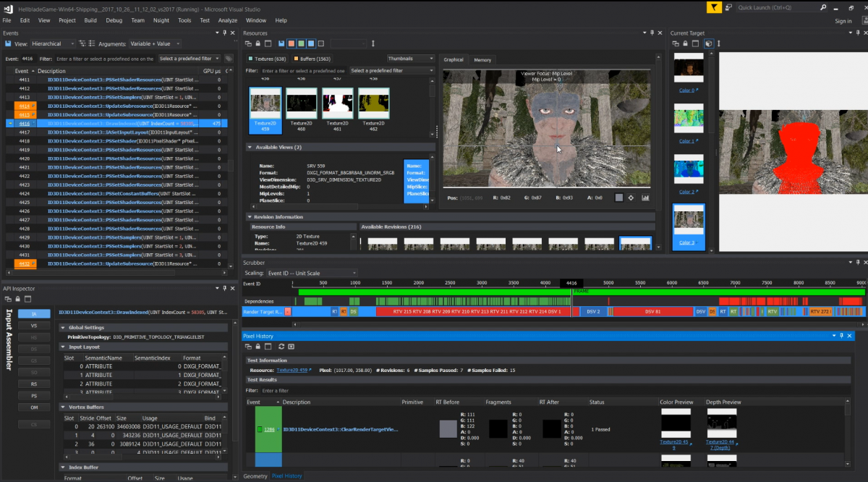Screen dimensions: 868x482
Task: Open the Analyze menu
Action: click(x=228, y=20)
